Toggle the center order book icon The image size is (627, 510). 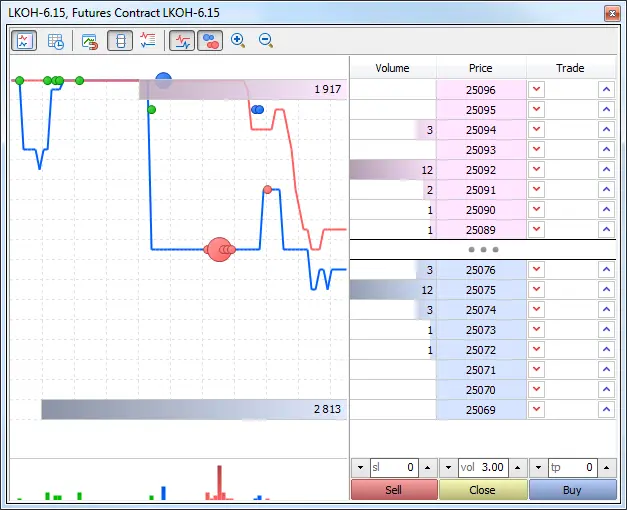click(119, 41)
